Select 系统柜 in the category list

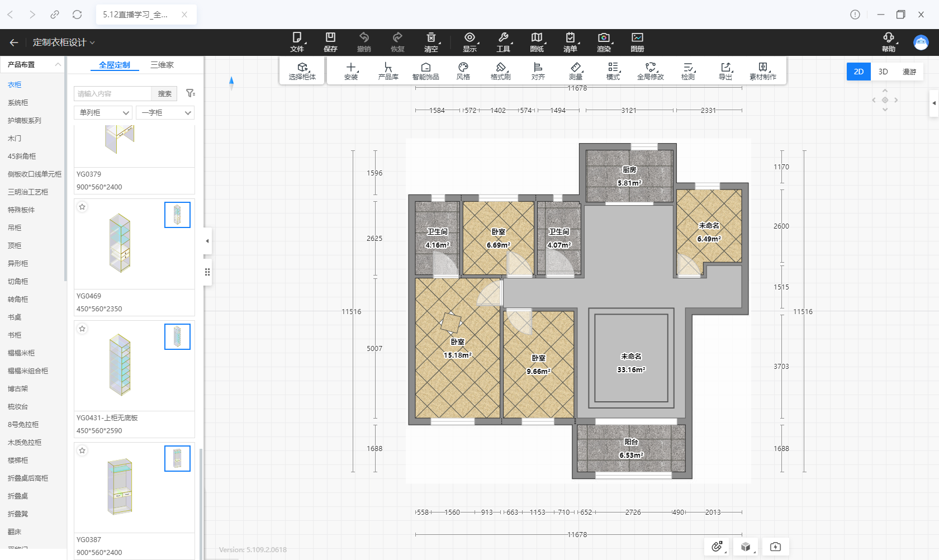[18, 103]
